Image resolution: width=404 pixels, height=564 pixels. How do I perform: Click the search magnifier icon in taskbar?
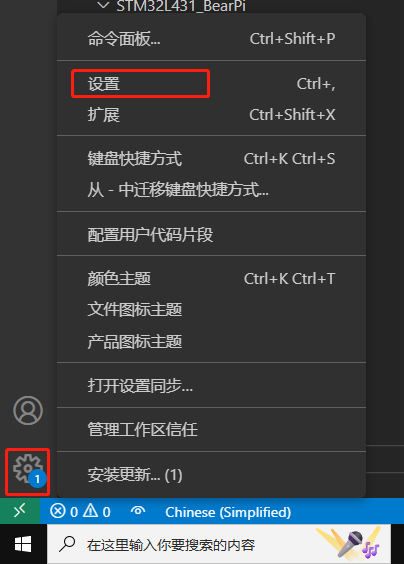67,544
